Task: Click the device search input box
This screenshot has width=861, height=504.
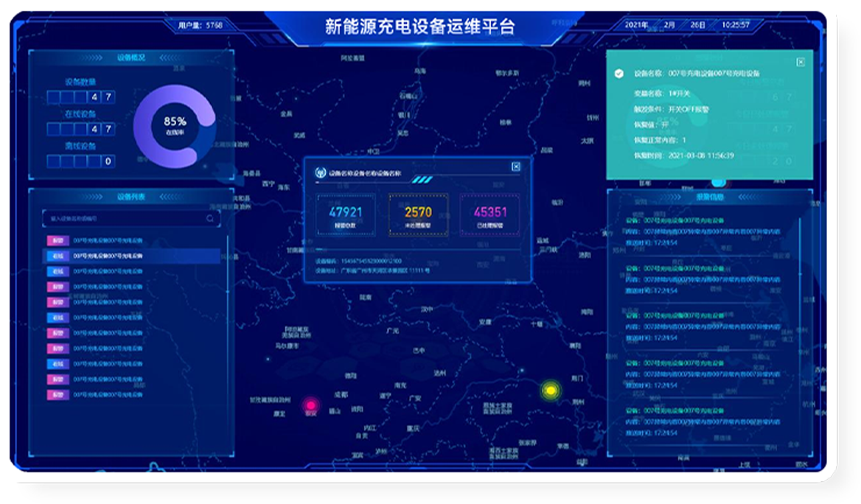Action: click(129, 217)
